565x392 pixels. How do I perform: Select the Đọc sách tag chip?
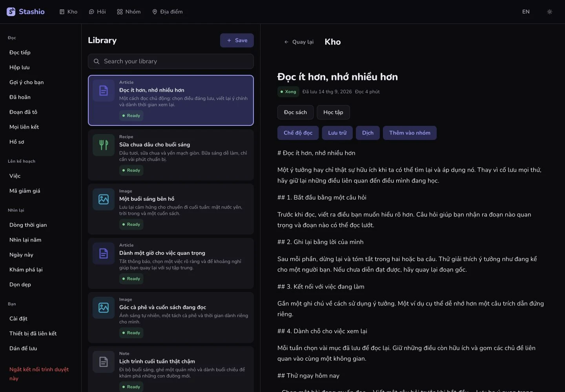tap(295, 112)
